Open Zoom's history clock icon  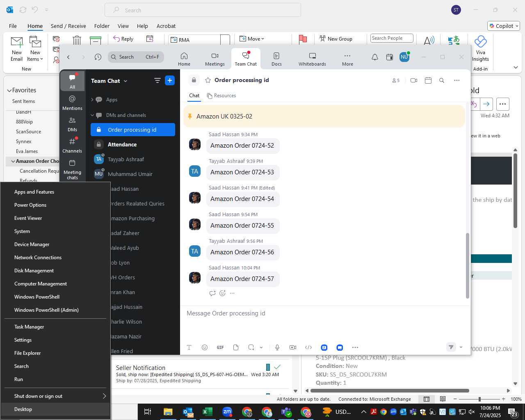98,57
